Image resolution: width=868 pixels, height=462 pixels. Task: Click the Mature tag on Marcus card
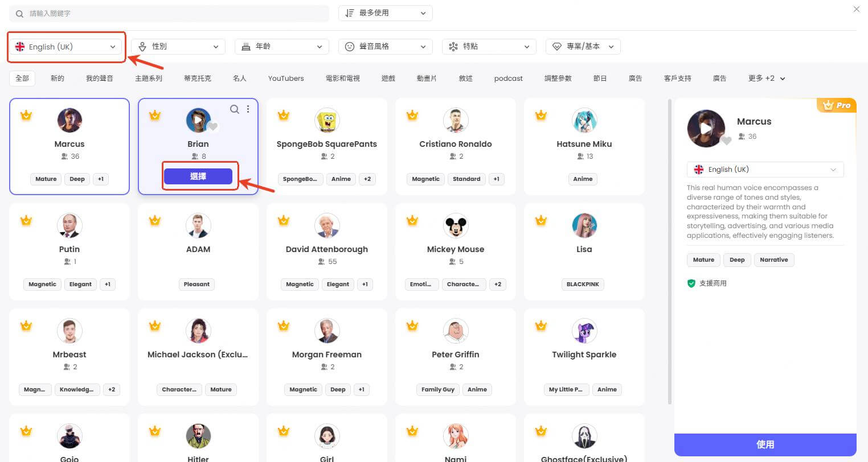46,179
